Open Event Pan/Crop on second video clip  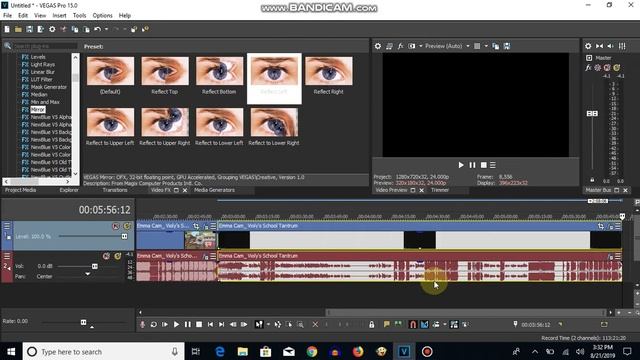601,226
